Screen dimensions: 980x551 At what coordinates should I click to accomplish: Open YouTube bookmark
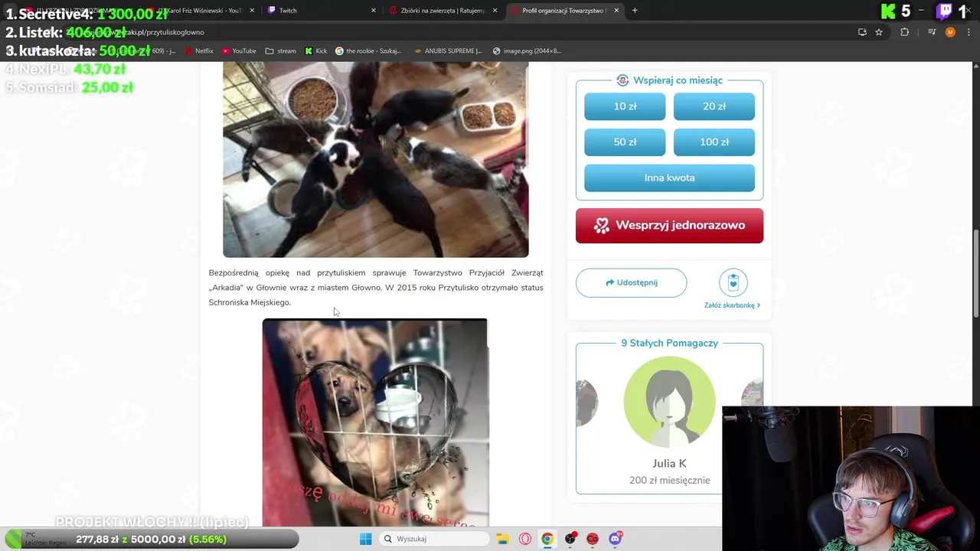pos(239,51)
